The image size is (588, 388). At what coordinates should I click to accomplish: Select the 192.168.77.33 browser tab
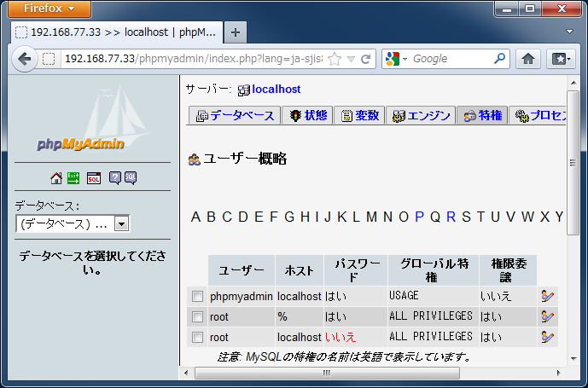click(117, 32)
